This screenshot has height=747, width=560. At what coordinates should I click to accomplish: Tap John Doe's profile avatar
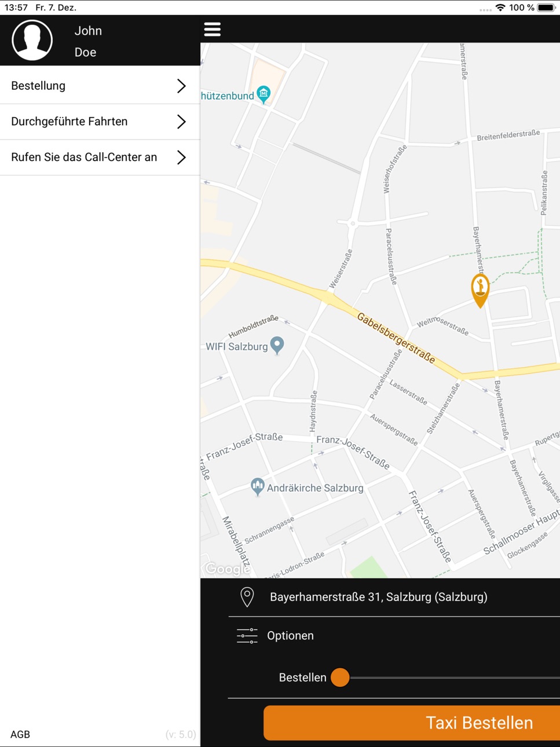[x=32, y=40]
